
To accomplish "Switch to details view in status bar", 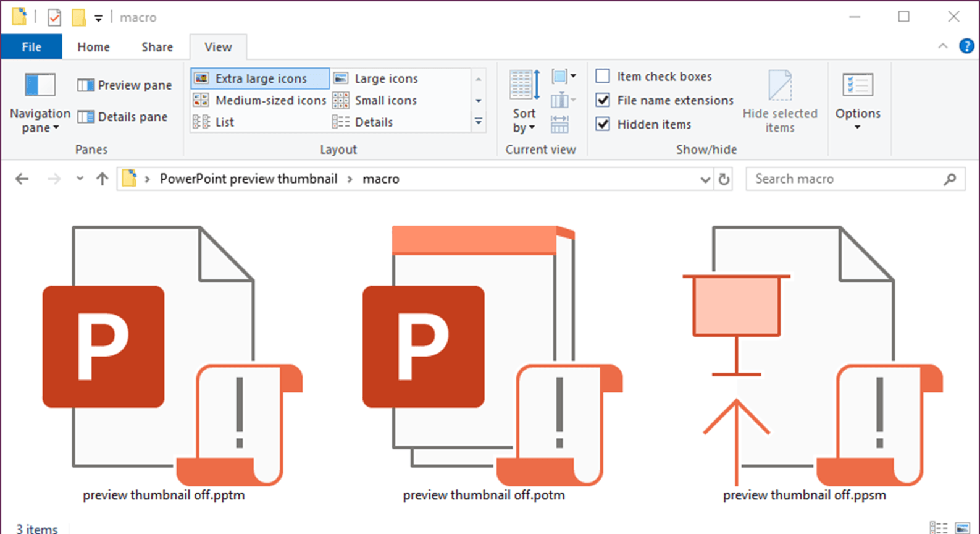I will 939,528.
